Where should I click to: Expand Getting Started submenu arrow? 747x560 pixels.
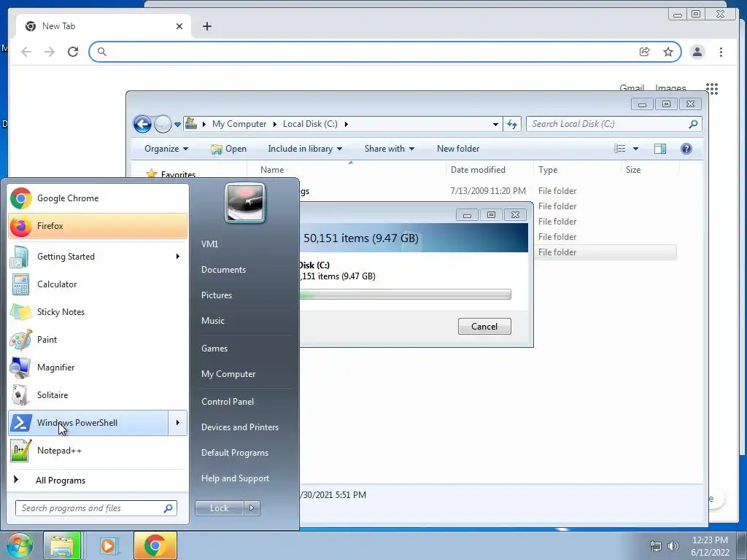(x=178, y=257)
